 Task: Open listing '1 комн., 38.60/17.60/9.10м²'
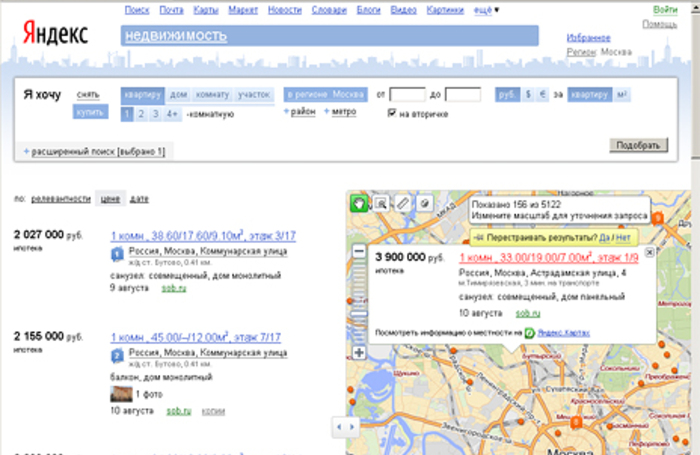(x=203, y=235)
